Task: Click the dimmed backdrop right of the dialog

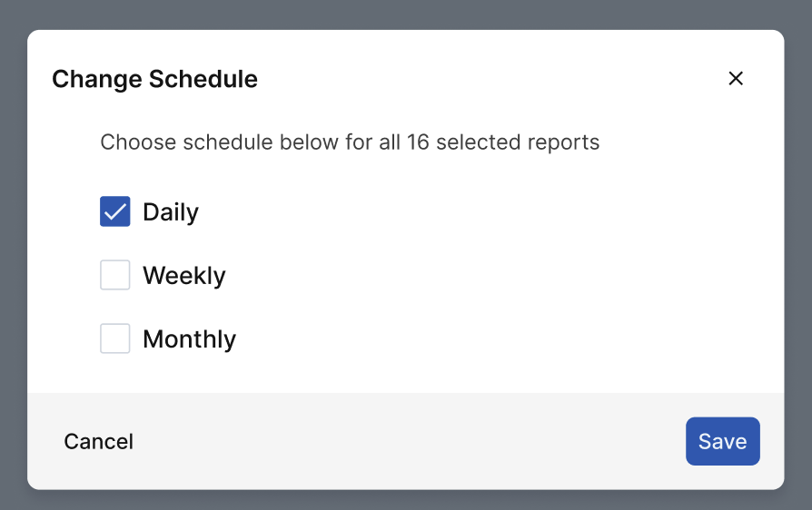Action: [x=798, y=255]
